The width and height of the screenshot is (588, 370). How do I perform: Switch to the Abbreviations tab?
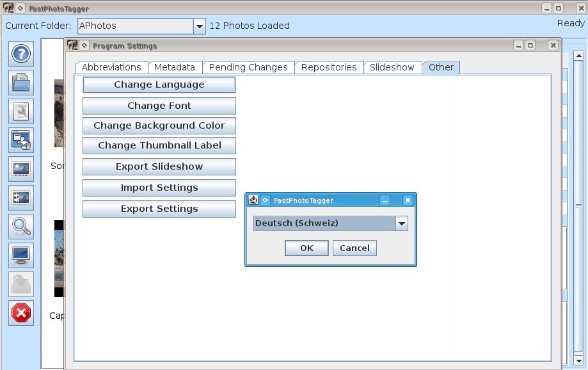[x=111, y=67]
